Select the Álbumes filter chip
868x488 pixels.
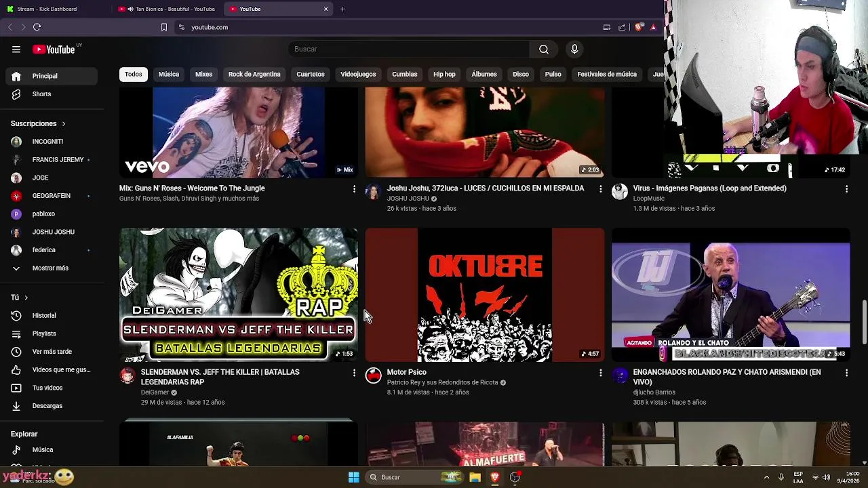click(x=484, y=74)
